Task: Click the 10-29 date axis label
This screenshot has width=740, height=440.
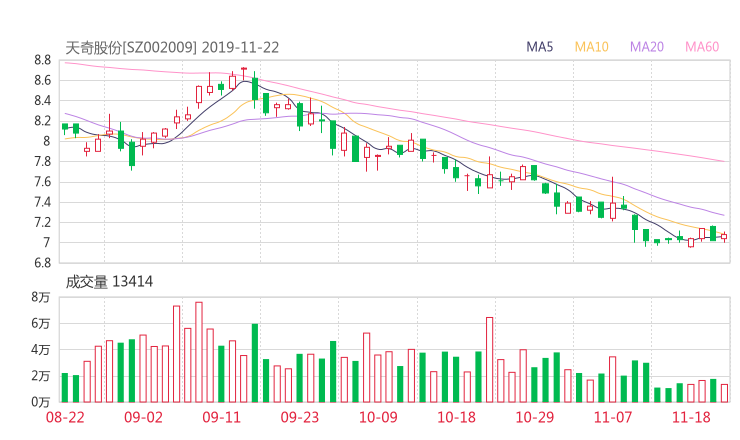Action: click(x=534, y=417)
